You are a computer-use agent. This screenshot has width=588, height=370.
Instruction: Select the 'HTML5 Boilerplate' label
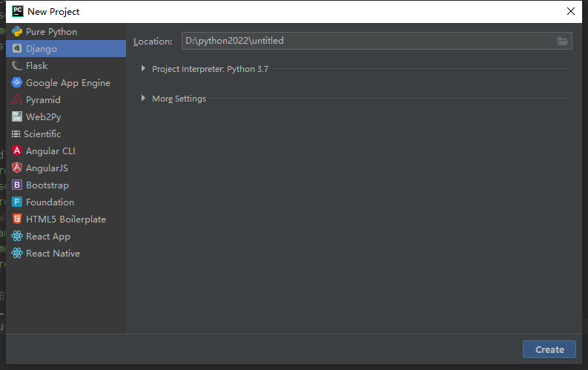tap(66, 219)
